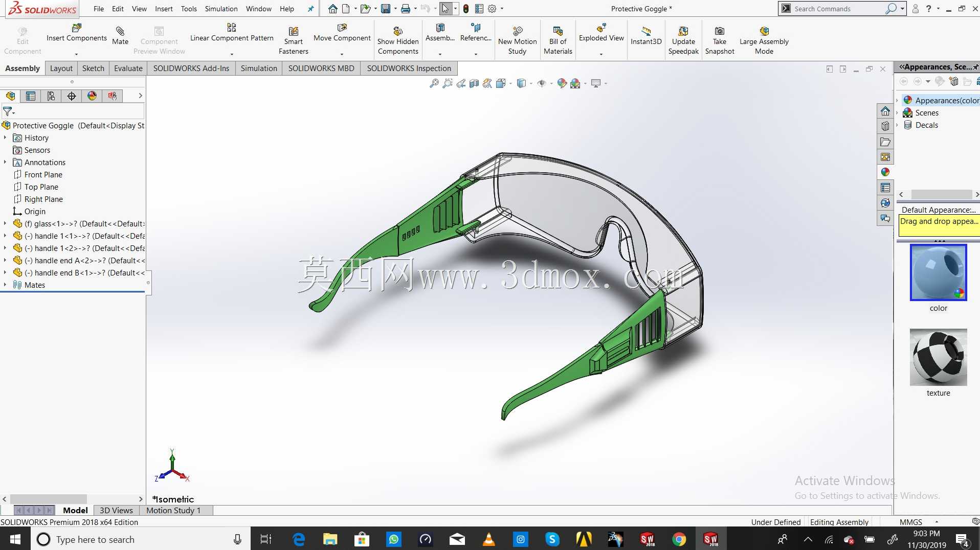This screenshot has width=980, height=550.
Task: Click the feature tree horizontal scrollbar
Action: 48,498
